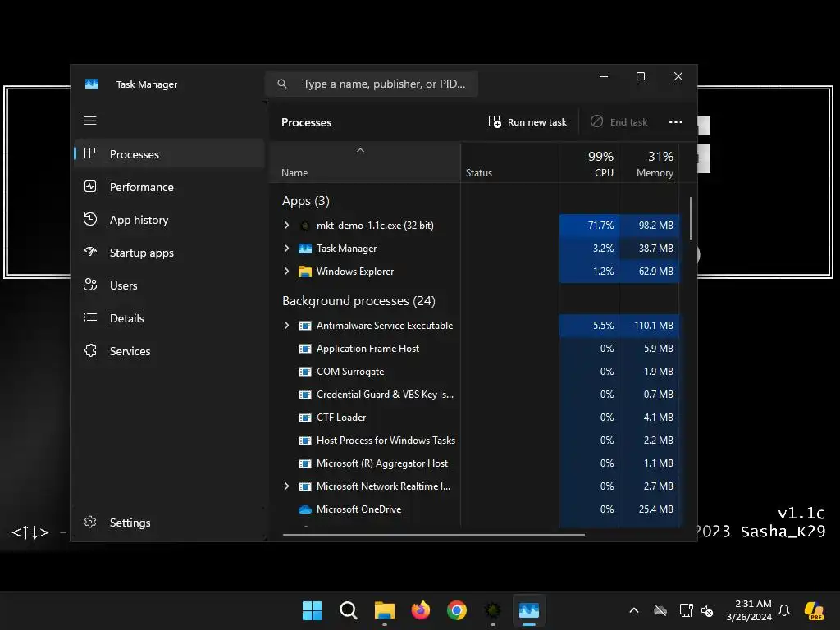Select the Application Frame Host row
Screen dimensions: 840x630
tap(475, 349)
